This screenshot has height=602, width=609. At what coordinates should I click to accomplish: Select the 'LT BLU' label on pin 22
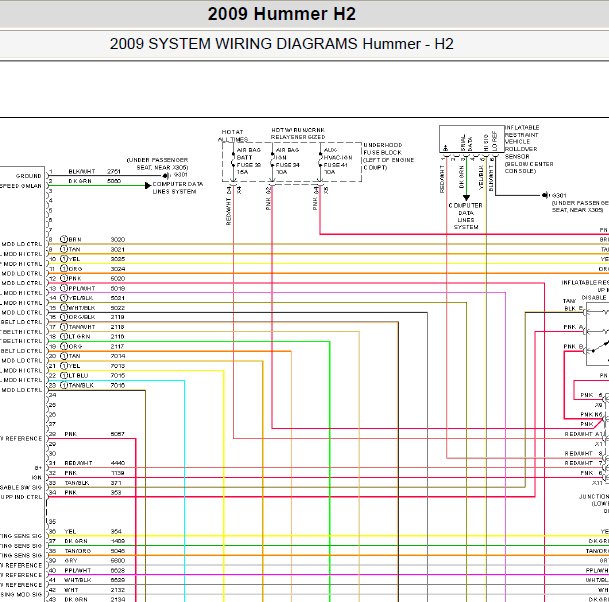(78, 376)
